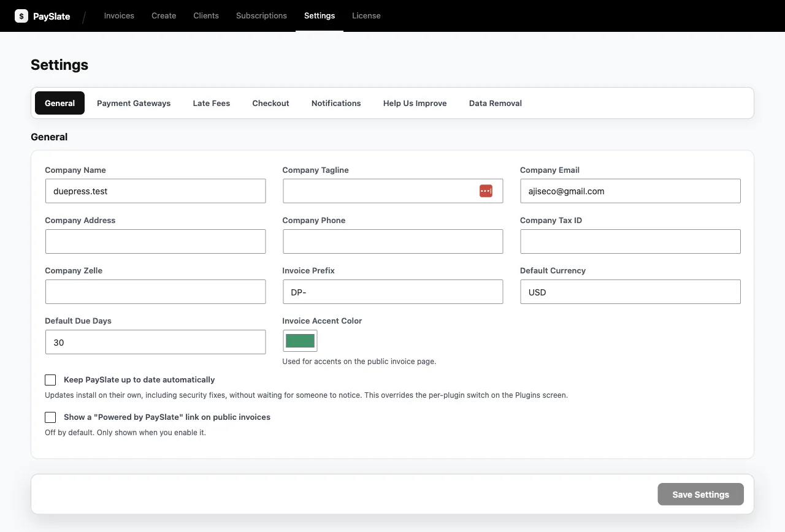Open the Checkout settings tab

[270, 103]
